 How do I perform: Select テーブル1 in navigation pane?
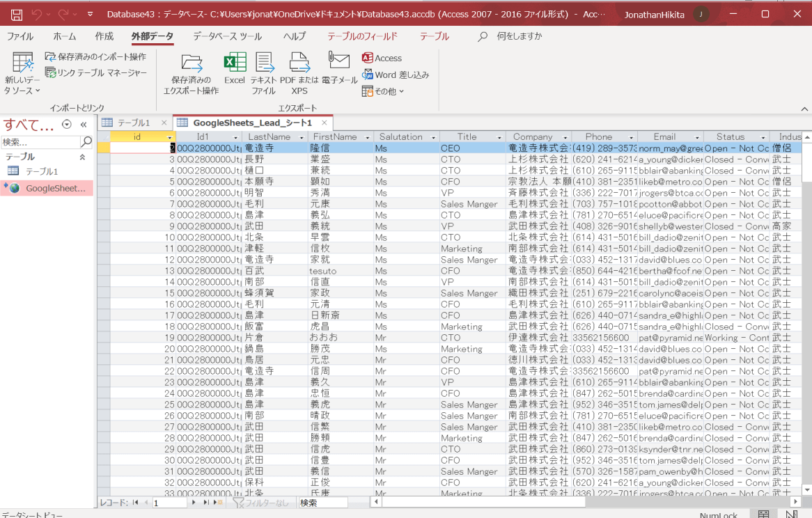click(42, 171)
